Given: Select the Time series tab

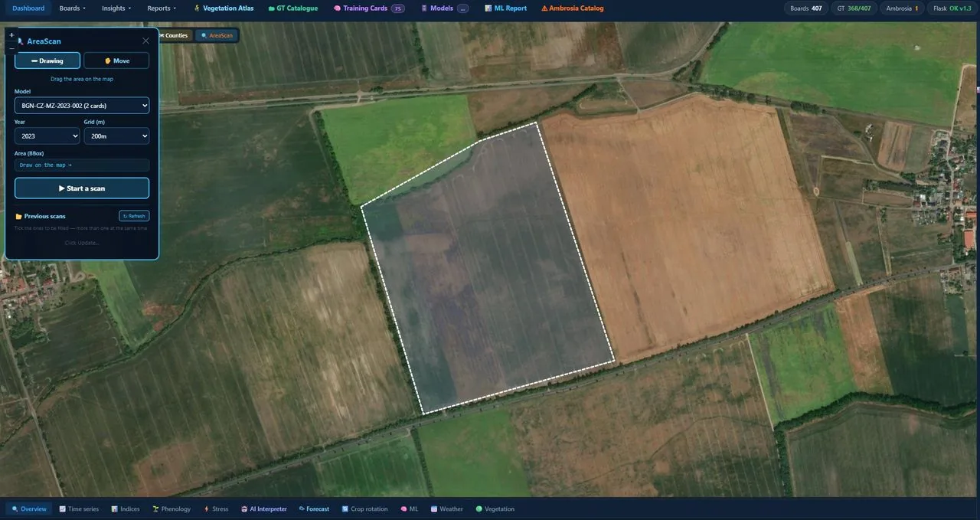Looking at the screenshot, I should (79, 509).
